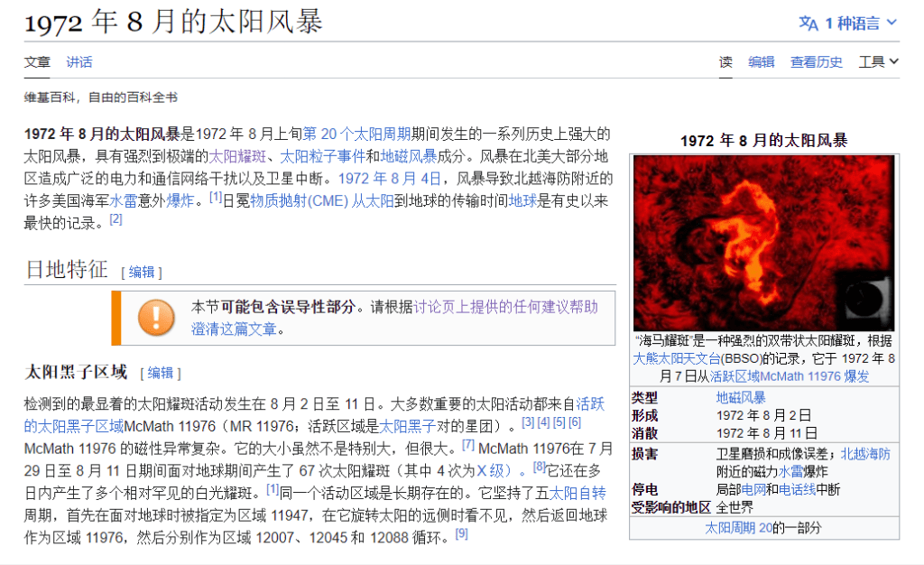Click the language translation icon

pyautogui.click(x=808, y=23)
